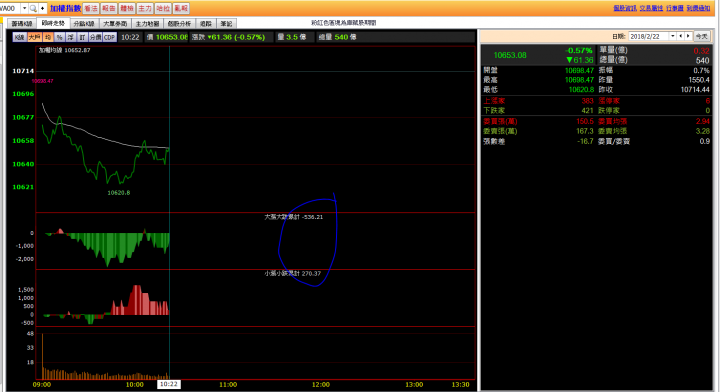720x392 pixels.
Task: Open the 主力軌跡 tab
Action: [147, 23]
